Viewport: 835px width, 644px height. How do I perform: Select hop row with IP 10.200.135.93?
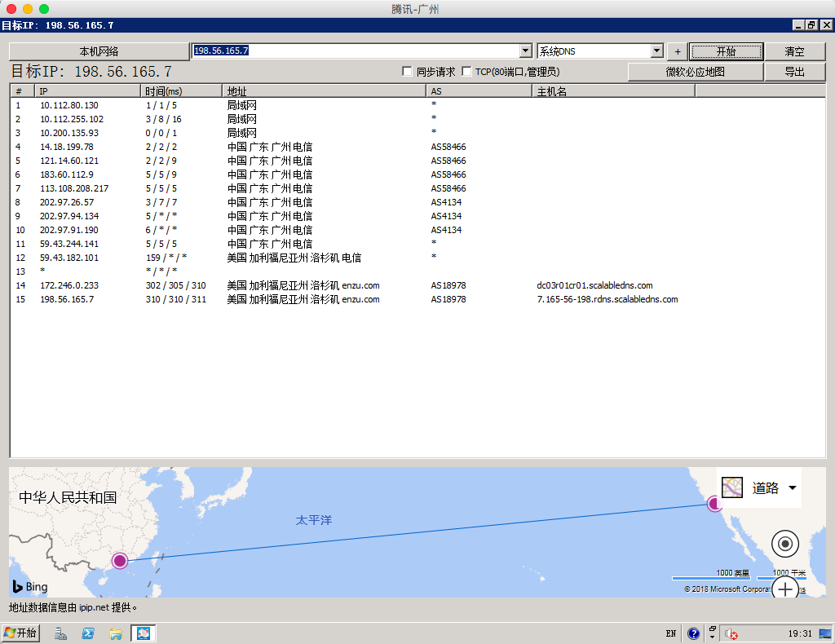coord(417,133)
